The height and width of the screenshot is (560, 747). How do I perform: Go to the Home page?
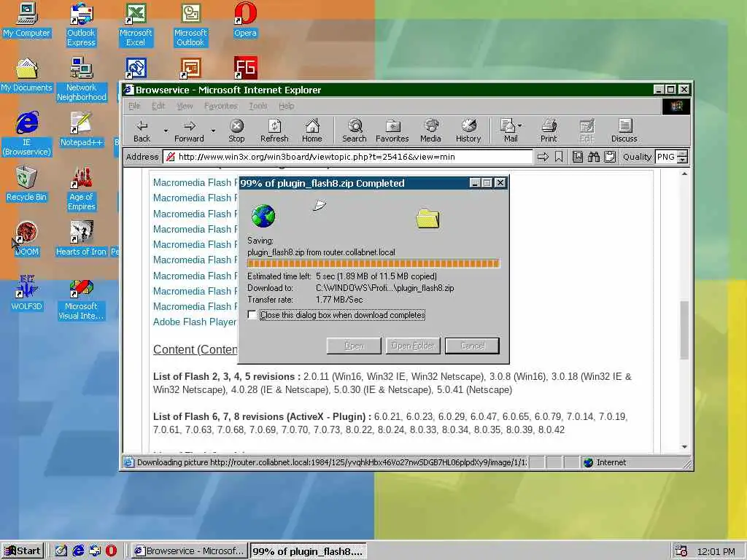[x=312, y=131]
